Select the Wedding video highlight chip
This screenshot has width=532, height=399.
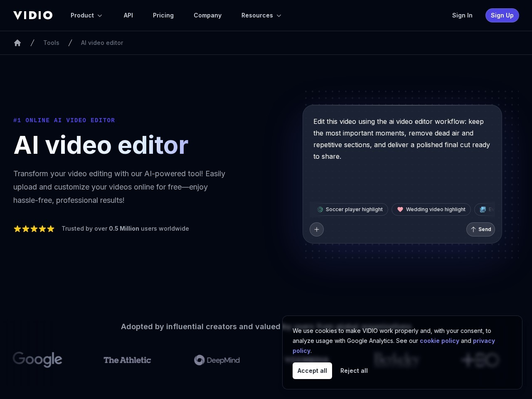[x=431, y=209]
